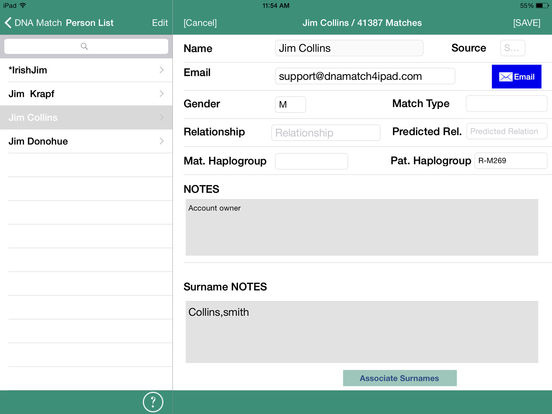Click the NOTES text area

point(362,227)
